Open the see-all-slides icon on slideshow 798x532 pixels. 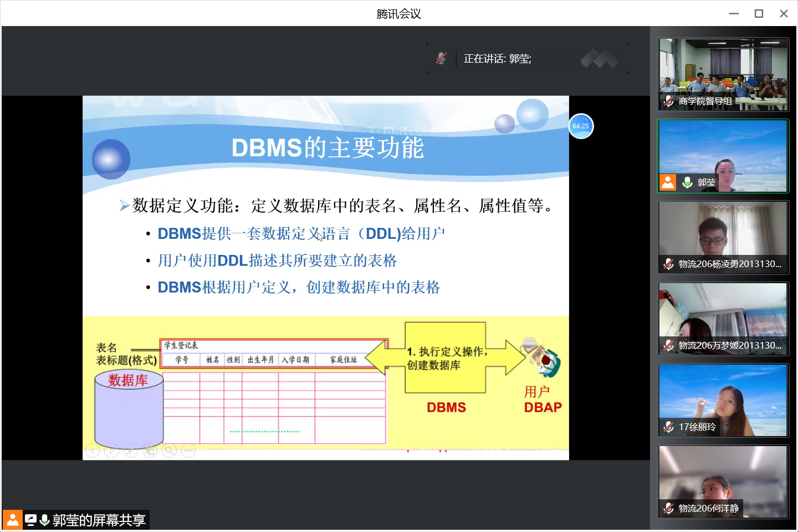tap(150, 451)
